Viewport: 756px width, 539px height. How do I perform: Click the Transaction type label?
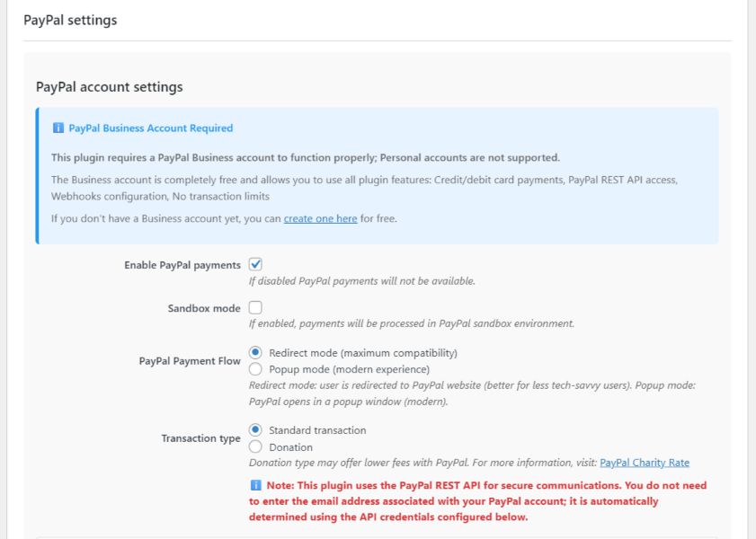pos(200,438)
